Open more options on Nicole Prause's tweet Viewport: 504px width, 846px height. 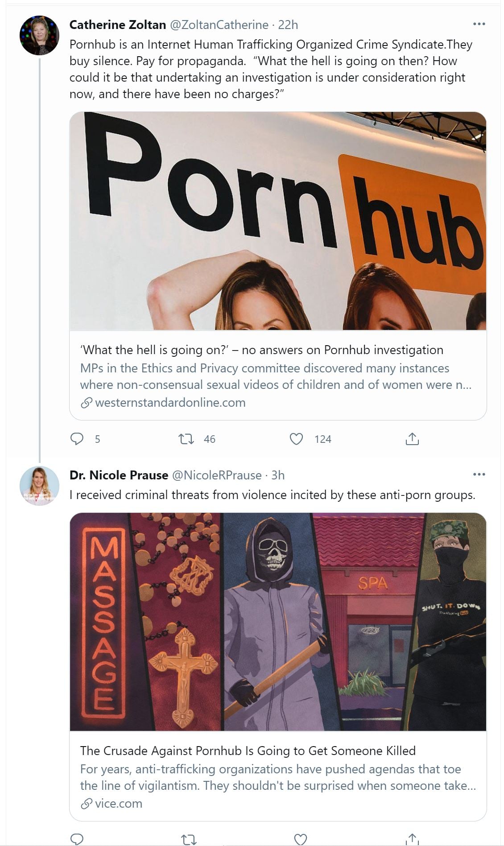tap(479, 475)
